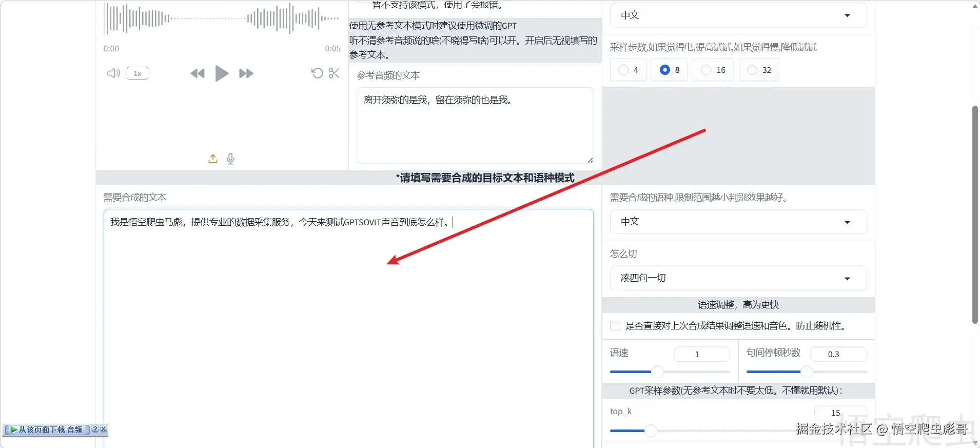
Task: Click the 参考音频的文本 label
Action: click(x=388, y=75)
